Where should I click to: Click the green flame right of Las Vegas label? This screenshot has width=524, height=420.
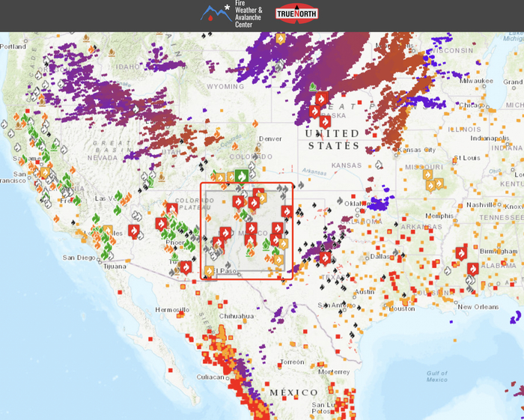pyautogui.click(x=118, y=195)
